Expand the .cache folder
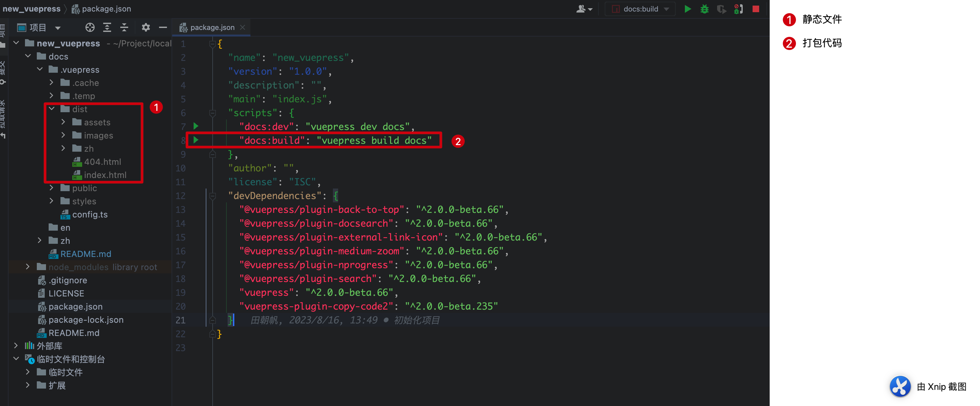The image size is (980, 406). click(51, 83)
